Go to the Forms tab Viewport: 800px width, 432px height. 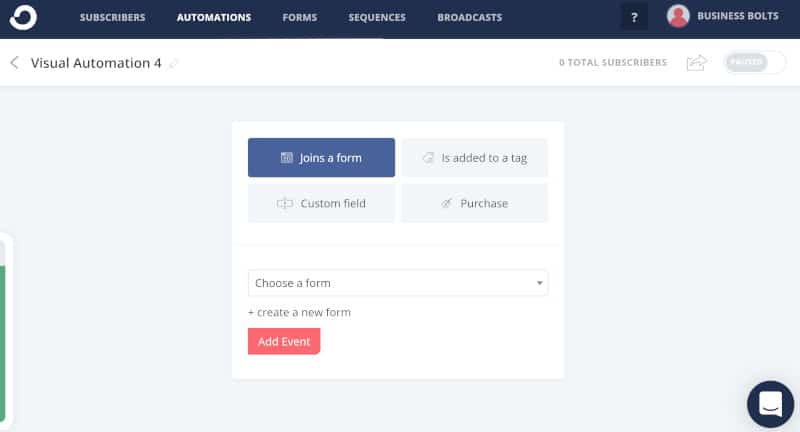pyautogui.click(x=299, y=17)
